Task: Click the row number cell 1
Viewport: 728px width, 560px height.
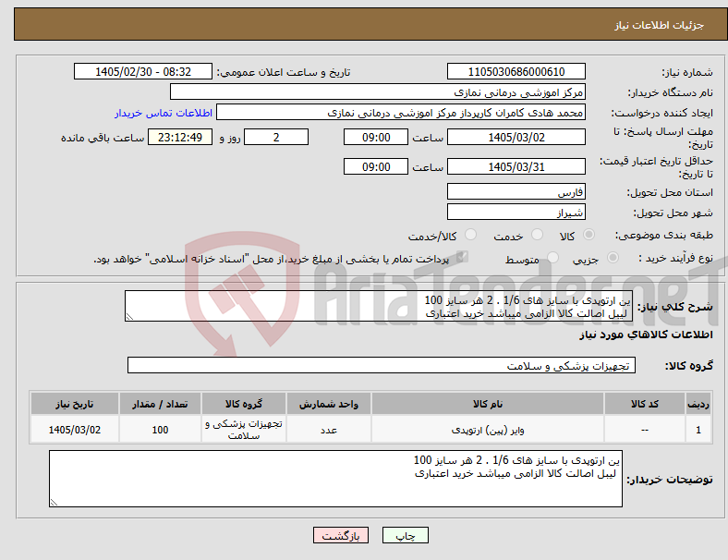Action: (x=698, y=430)
